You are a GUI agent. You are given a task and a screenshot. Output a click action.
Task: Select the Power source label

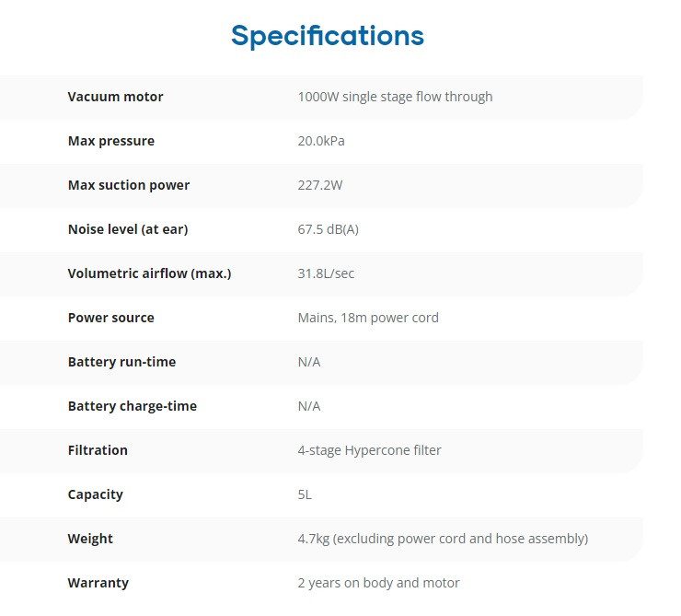[x=111, y=318]
